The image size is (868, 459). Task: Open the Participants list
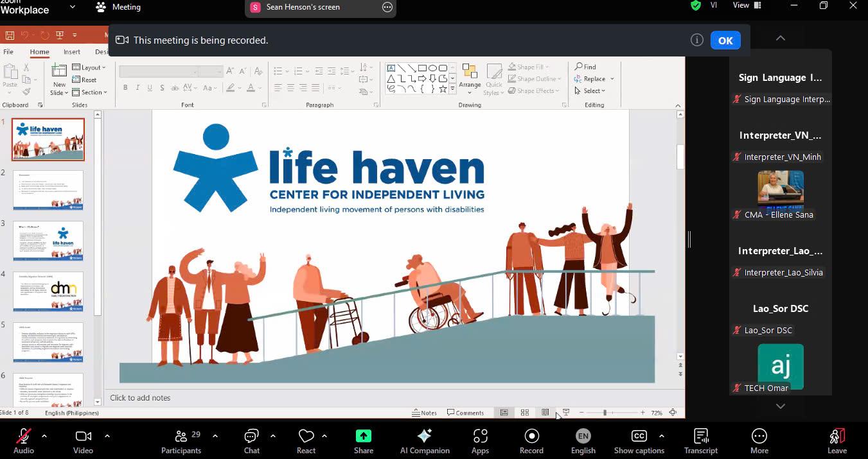coord(181,440)
